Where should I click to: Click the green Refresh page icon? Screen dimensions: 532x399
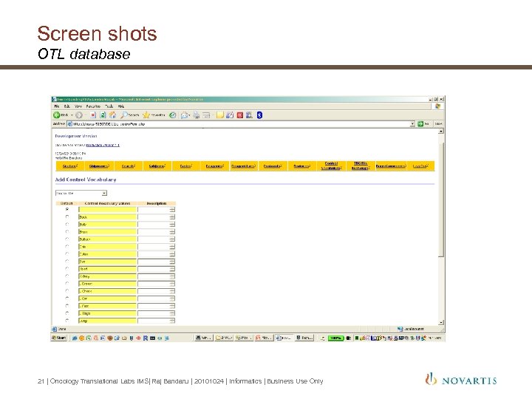(103, 115)
